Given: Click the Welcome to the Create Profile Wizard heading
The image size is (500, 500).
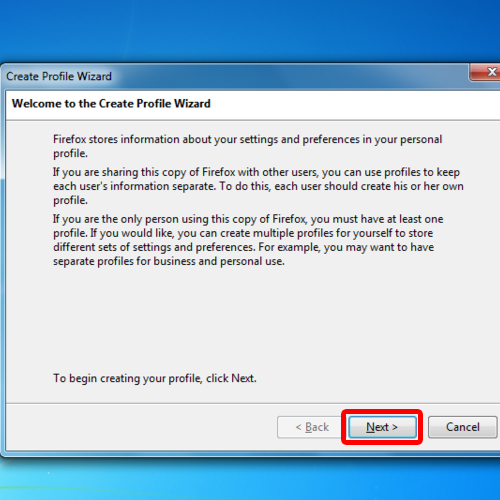Looking at the screenshot, I should tap(111, 104).
